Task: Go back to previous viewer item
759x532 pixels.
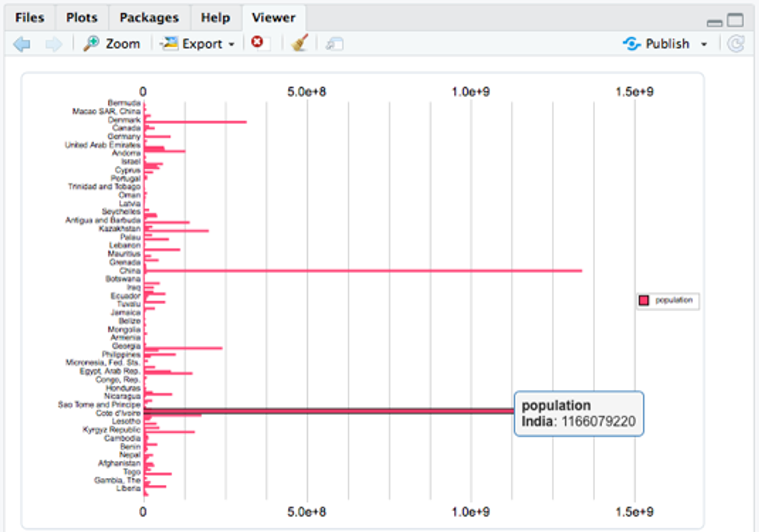Action: (x=22, y=44)
